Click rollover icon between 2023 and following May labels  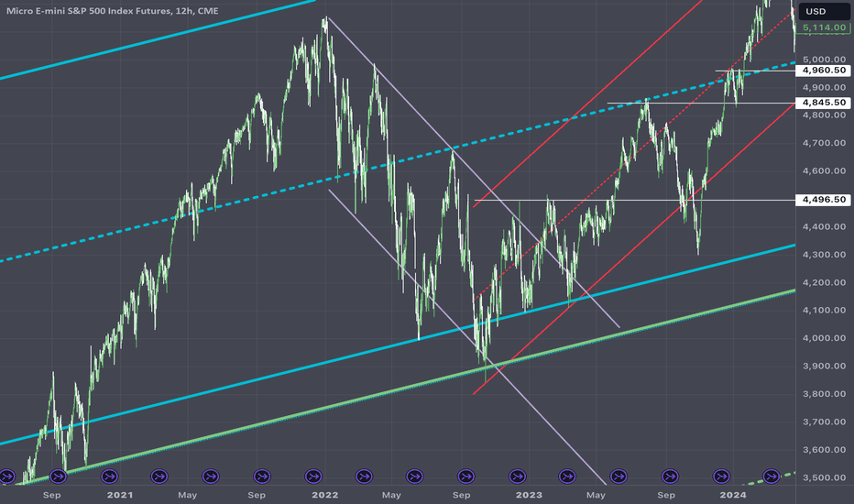click(x=567, y=477)
